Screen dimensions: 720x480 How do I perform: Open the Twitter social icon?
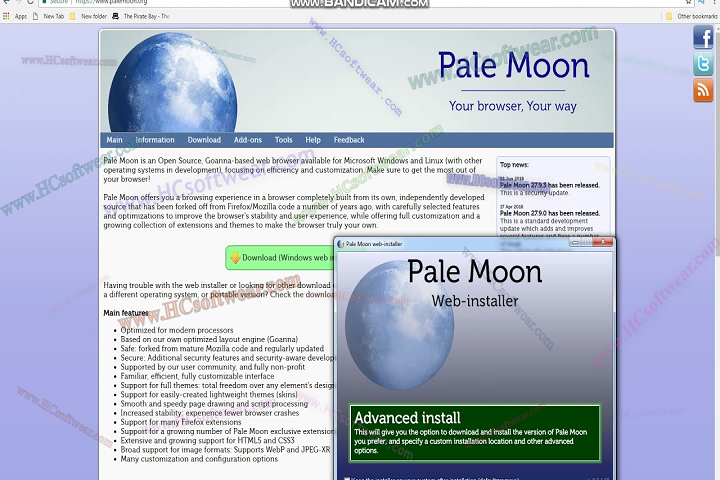coord(703,65)
